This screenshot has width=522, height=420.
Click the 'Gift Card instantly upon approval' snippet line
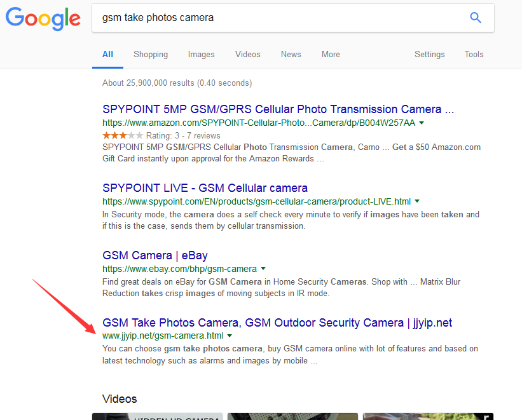pyautogui.click(x=213, y=159)
